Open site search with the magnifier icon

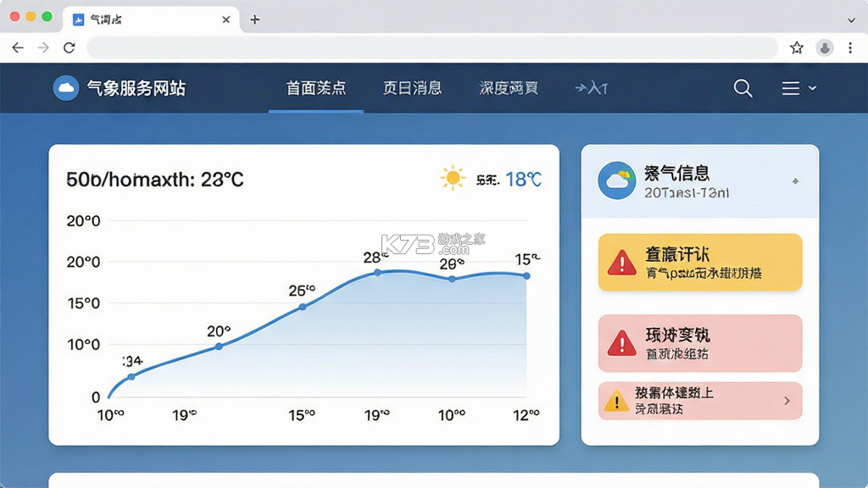pos(743,88)
